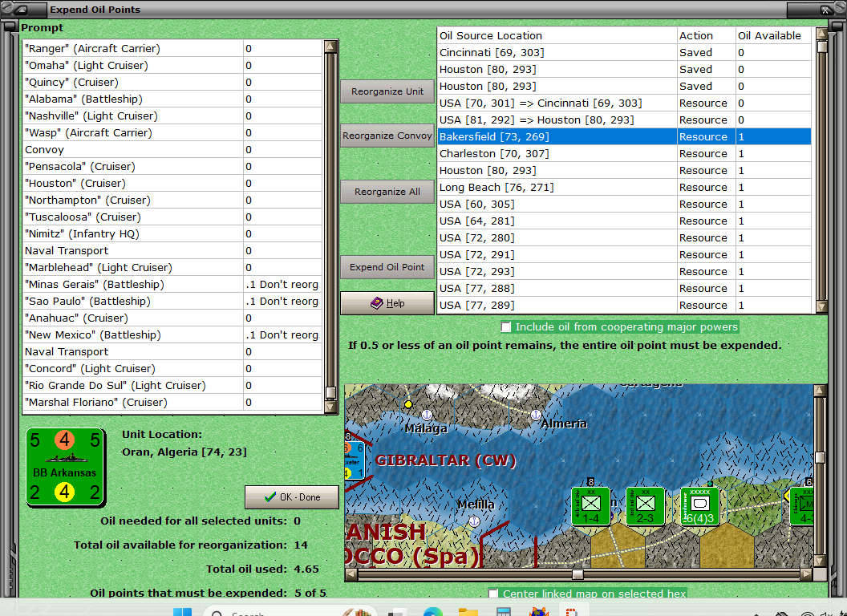Confirm with the OK - Done button
This screenshot has width=847, height=616.
[x=292, y=497]
